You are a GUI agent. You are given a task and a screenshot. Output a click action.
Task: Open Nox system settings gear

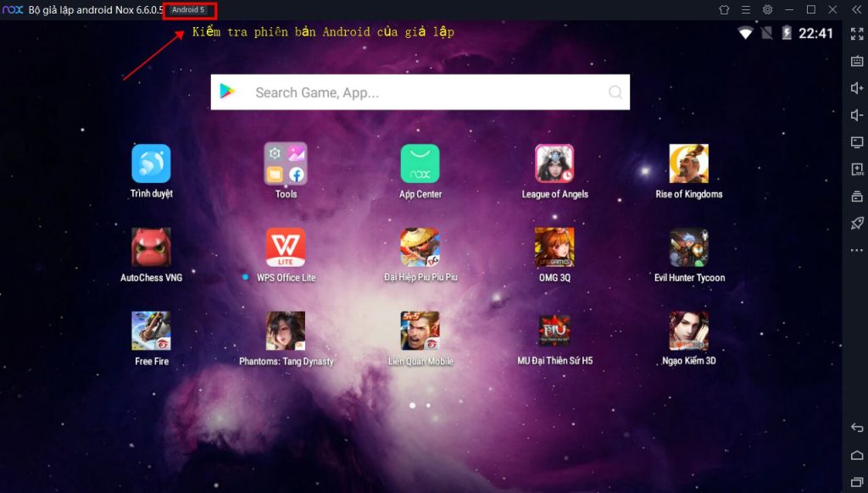tap(767, 9)
